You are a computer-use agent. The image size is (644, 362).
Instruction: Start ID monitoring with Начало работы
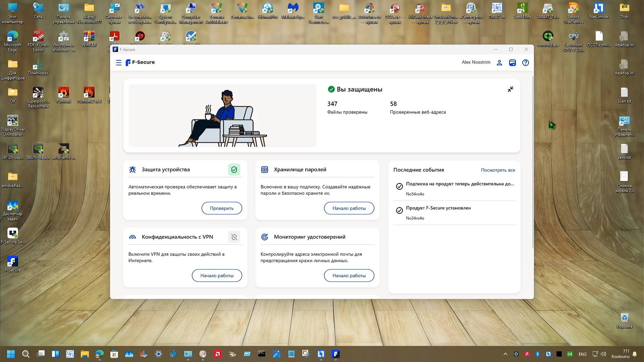349,275
